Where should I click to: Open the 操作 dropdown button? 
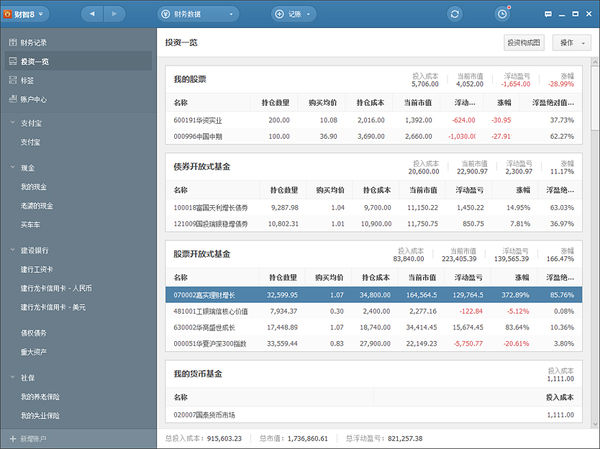pos(572,42)
